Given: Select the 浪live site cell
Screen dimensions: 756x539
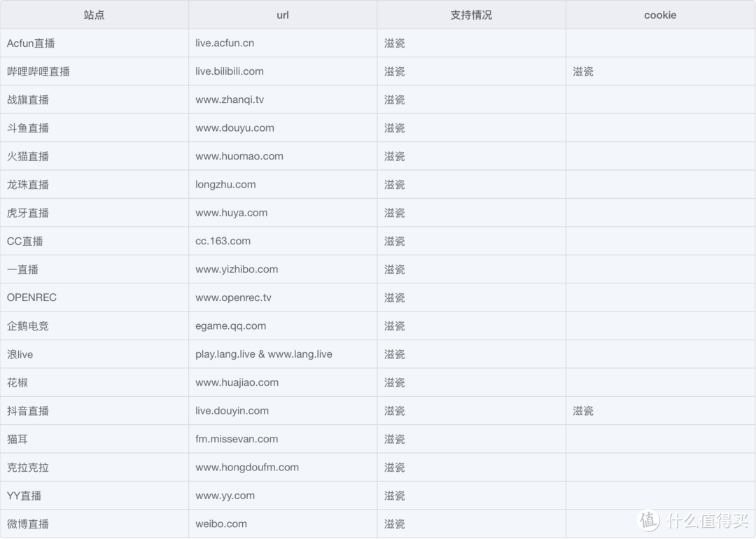Looking at the screenshot, I should click(x=94, y=354).
